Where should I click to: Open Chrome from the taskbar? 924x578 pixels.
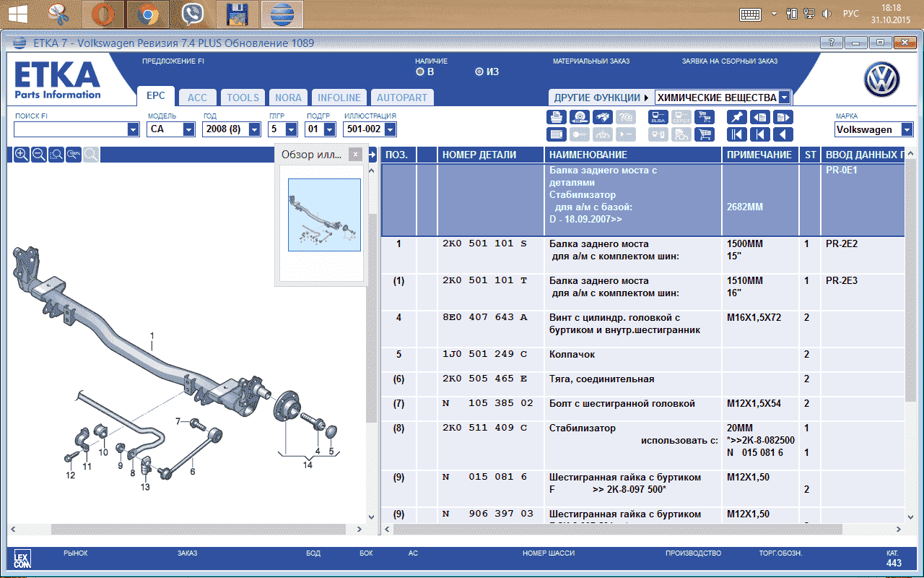(x=148, y=14)
